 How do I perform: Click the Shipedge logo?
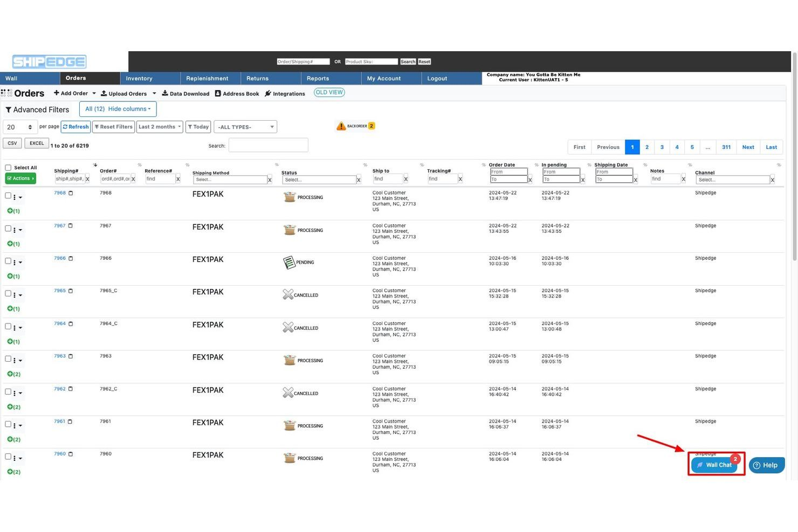tap(49, 61)
